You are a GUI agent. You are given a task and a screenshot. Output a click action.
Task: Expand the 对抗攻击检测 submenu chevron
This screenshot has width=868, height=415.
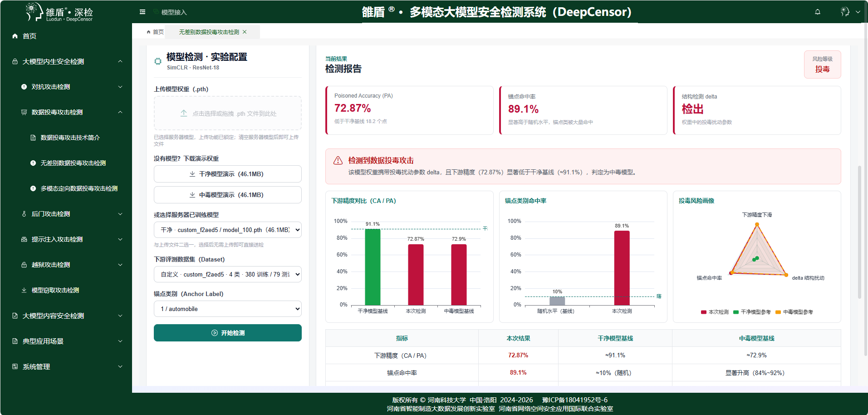[120, 87]
